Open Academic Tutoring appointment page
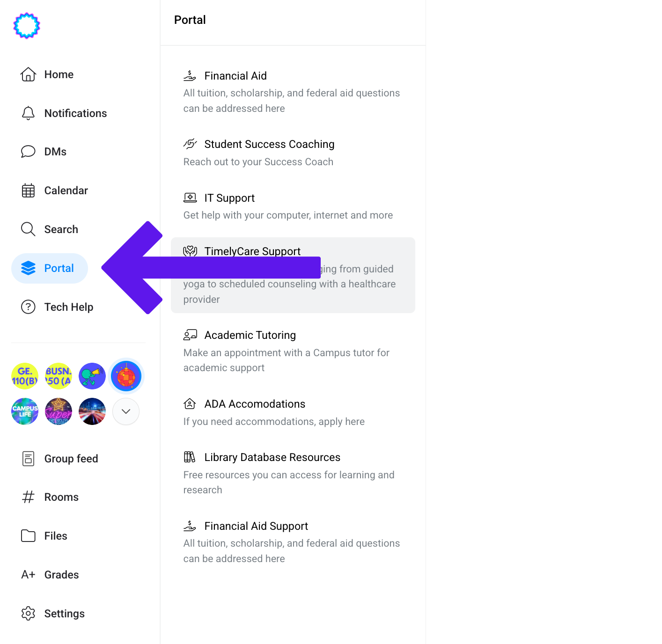Screen dimensions: 662x644 (250, 335)
